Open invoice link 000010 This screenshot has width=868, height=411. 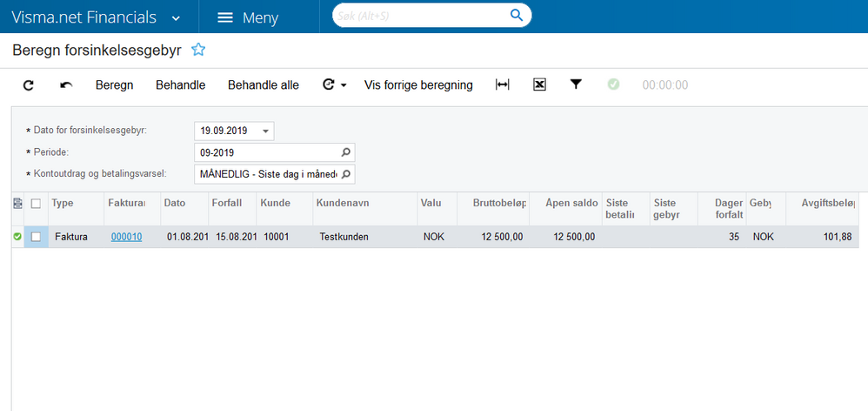coord(126,237)
